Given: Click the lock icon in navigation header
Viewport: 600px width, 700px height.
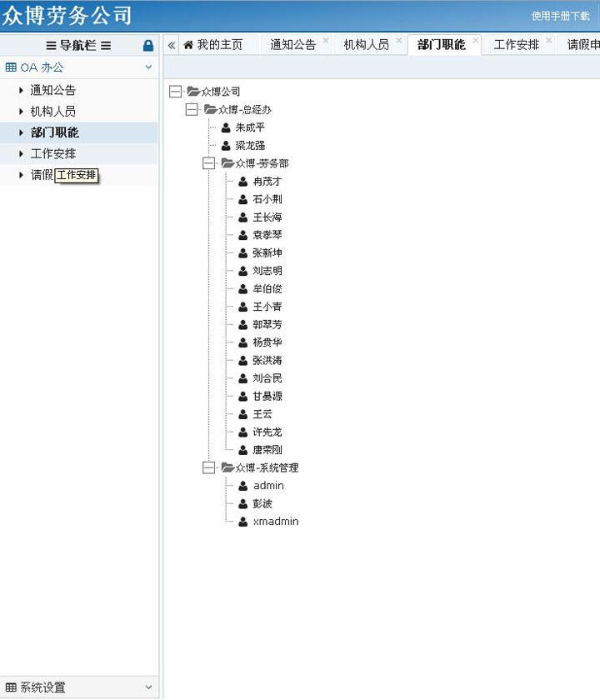Looking at the screenshot, I should (x=148, y=46).
